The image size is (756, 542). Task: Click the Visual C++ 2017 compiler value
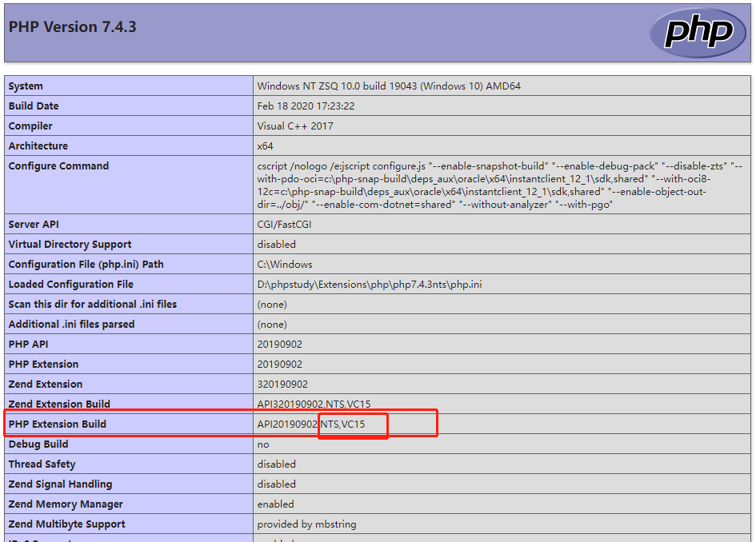coord(295,126)
